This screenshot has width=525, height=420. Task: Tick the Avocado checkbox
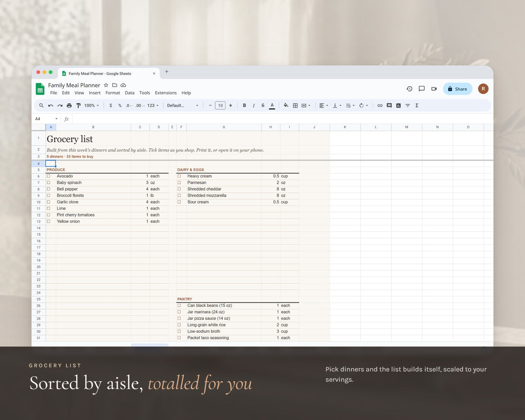tap(49, 176)
